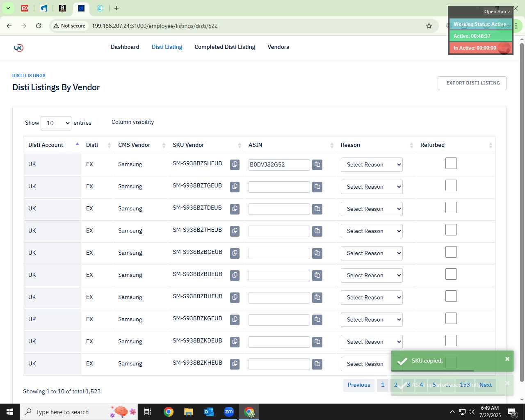Open Windows Start menu

(x=10, y=412)
